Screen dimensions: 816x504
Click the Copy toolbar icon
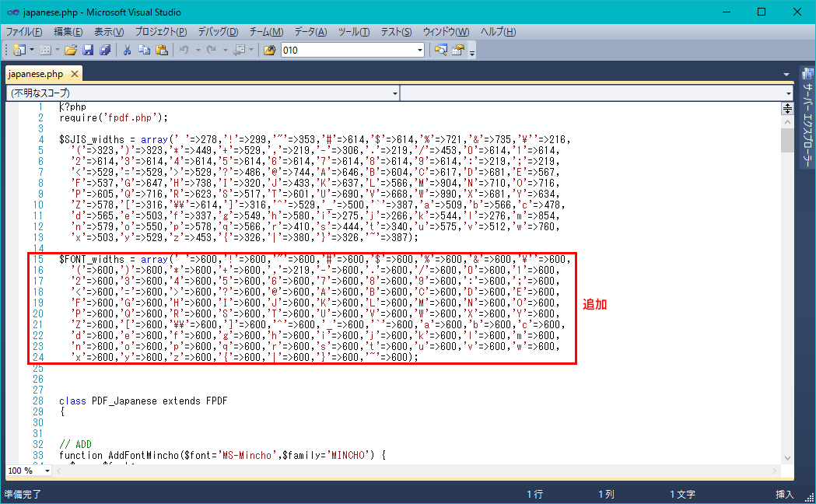coord(145,50)
